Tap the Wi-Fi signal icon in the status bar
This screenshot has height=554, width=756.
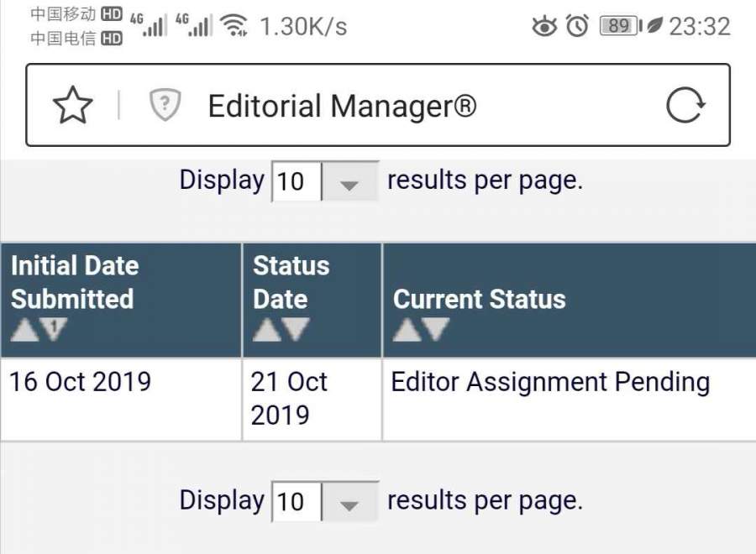pos(234,27)
